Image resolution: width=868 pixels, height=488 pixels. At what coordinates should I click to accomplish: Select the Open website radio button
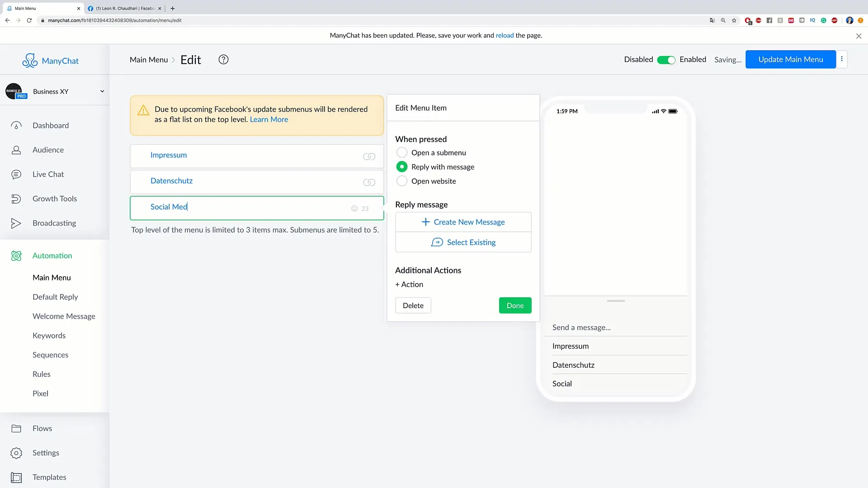click(x=402, y=181)
